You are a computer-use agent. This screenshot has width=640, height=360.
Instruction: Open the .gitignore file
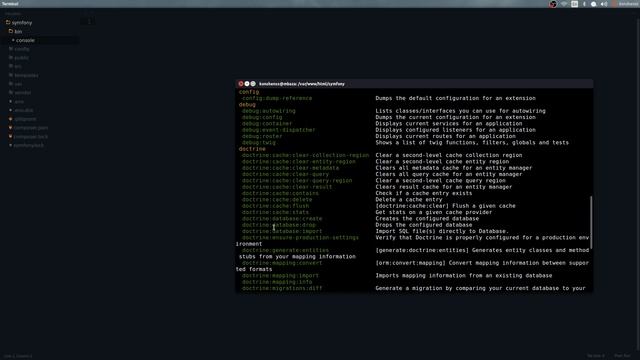pos(25,119)
